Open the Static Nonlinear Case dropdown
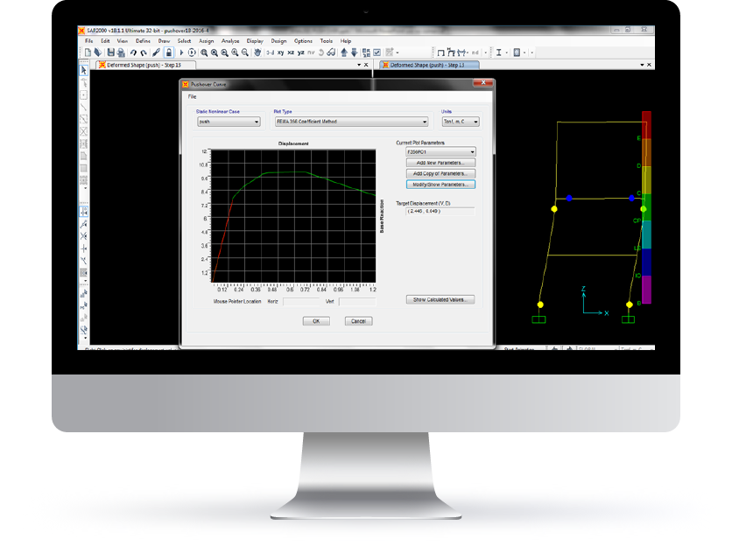732x560 pixels. point(229,122)
